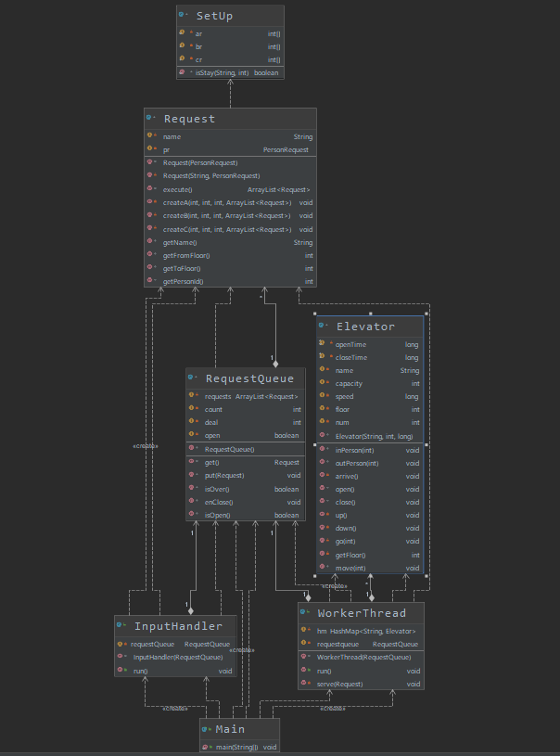Click the class icon beside RequestQueue title
The image size is (560, 756).
[191, 378]
